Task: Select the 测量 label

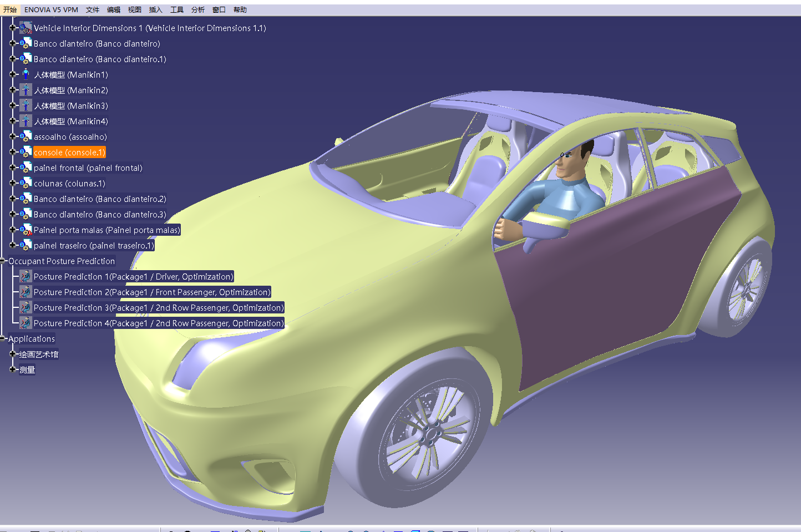Action: coord(27,369)
